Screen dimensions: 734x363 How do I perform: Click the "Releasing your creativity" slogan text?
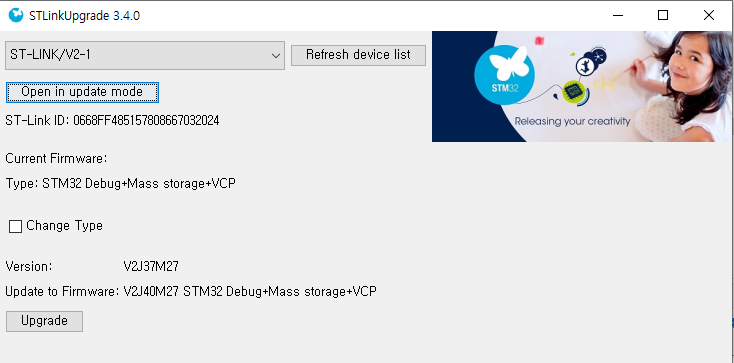tap(573, 121)
